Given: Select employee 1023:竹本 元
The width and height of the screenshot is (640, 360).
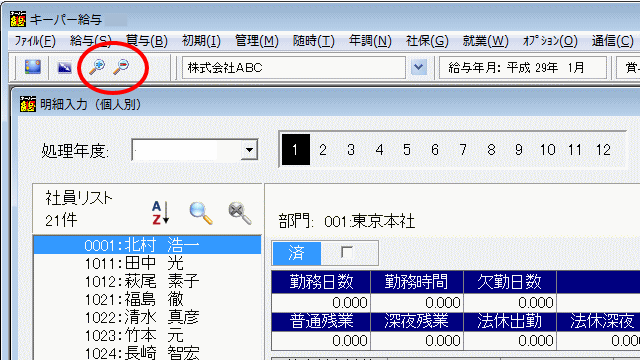Looking at the screenshot, I should point(147,335).
